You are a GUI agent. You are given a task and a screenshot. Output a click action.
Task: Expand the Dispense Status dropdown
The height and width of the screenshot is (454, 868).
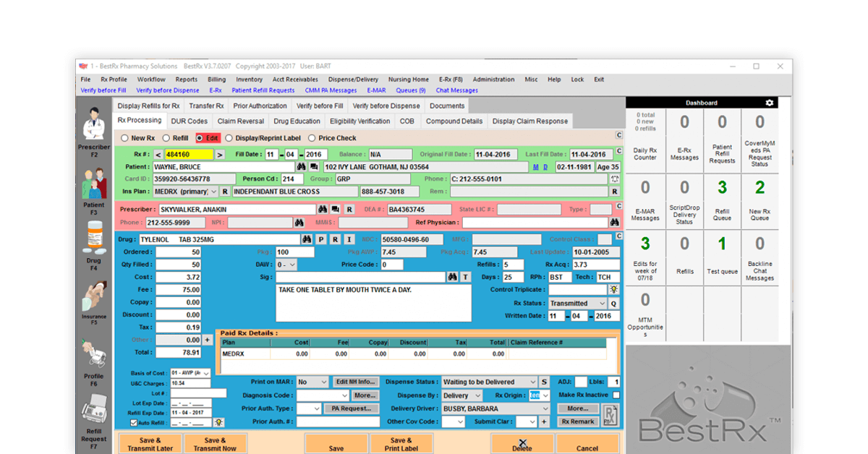pos(532,382)
